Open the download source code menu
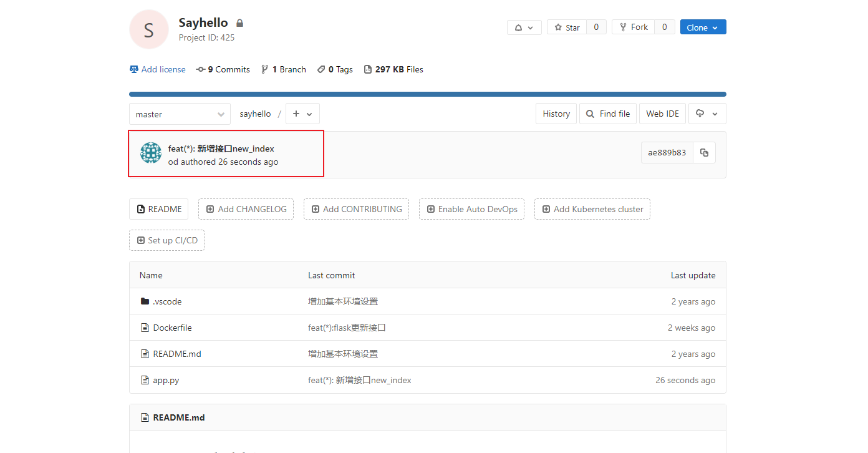 coord(707,114)
